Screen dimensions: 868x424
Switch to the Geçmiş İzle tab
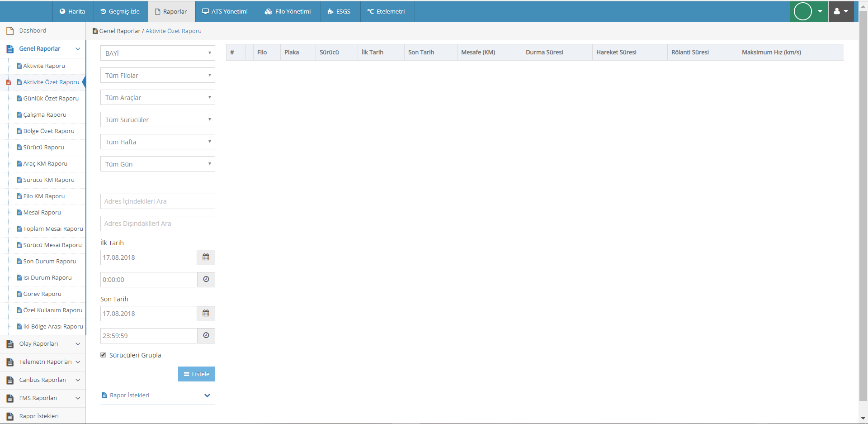pyautogui.click(x=120, y=11)
